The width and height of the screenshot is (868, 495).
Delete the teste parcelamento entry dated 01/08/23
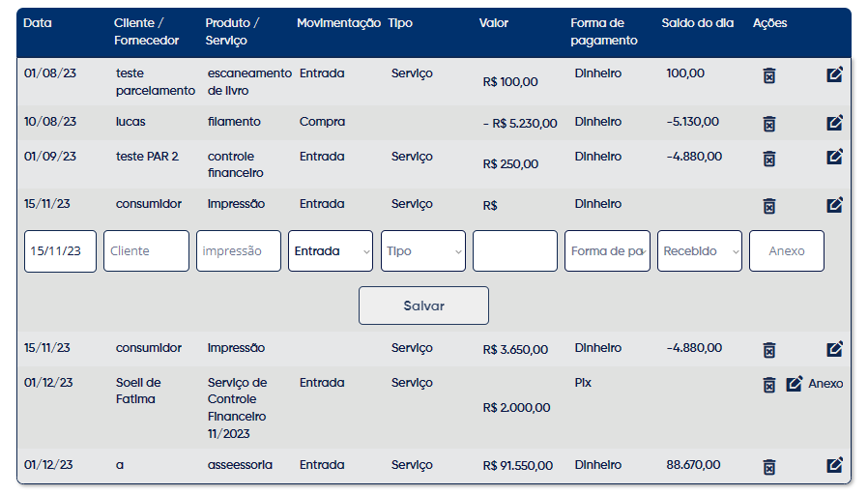pos(768,75)
